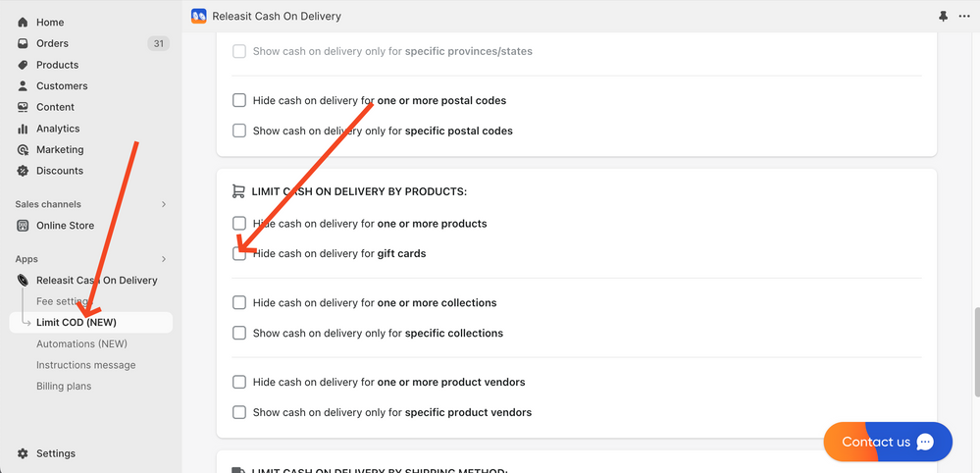Click the Home icon in sidebar
This screenshot has width=980, height=473.
tap(23, 23)
